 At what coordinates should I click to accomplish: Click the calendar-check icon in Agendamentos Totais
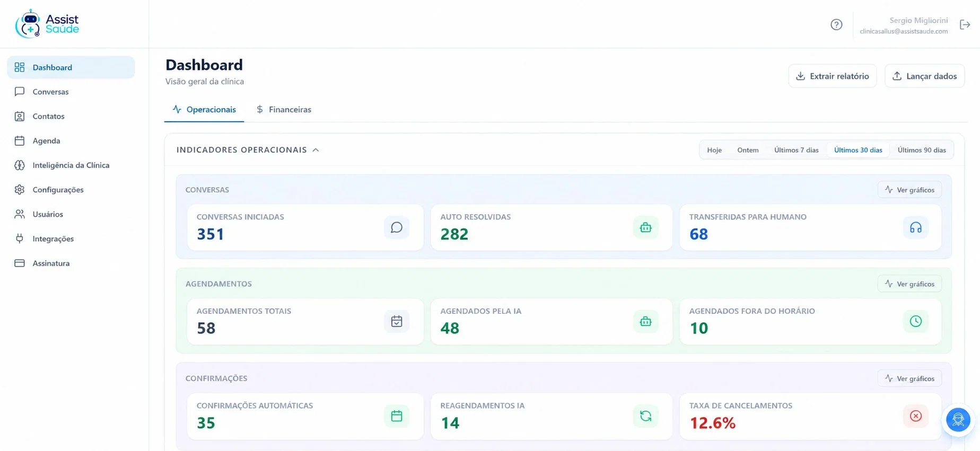tap(397, 321)
